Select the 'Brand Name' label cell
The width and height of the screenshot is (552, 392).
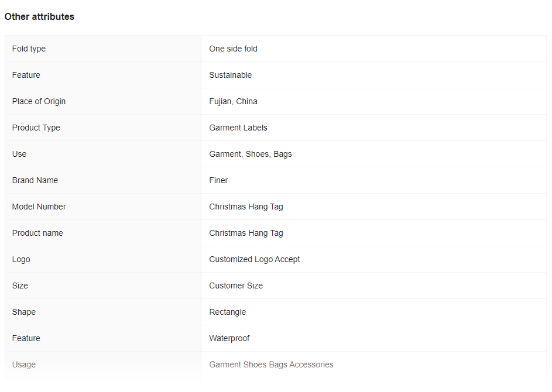[x=103, y=180]
